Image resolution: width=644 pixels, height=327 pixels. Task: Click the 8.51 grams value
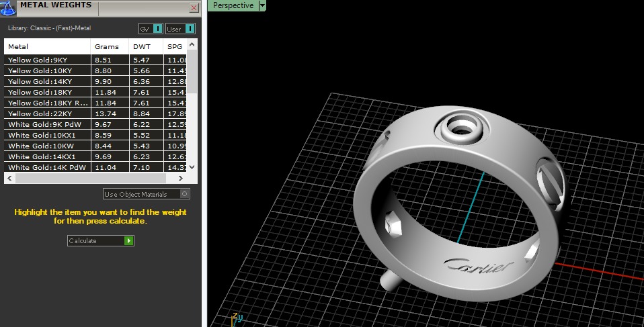[x=103, y=60]
